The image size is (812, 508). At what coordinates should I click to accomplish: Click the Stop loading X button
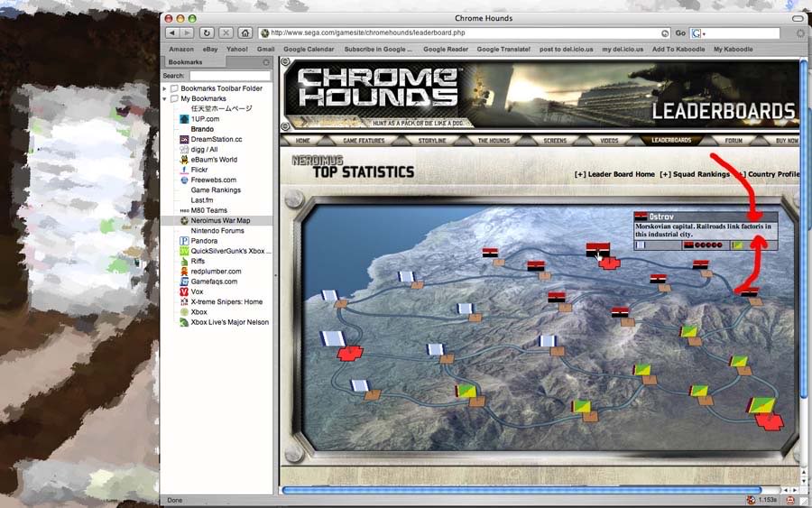226,32
